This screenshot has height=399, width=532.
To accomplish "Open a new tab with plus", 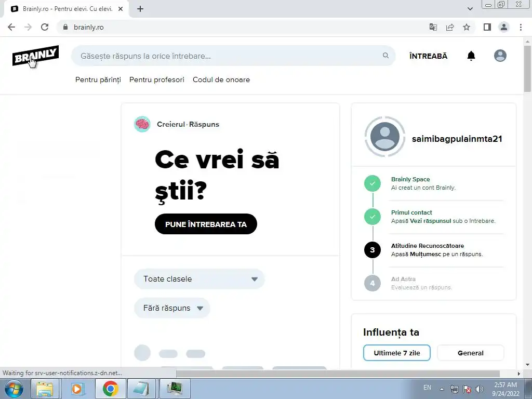I will pyautogui.click(x=140, y=9).
